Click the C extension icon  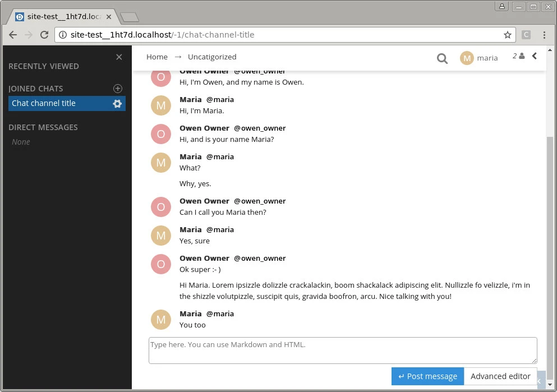click(x=526, y=35)
